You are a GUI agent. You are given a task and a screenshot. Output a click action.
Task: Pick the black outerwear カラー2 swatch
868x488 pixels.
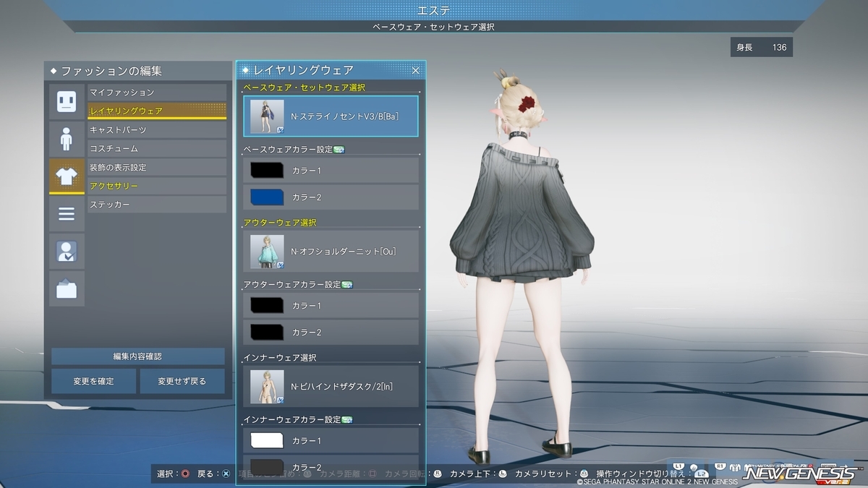[267, 333]
